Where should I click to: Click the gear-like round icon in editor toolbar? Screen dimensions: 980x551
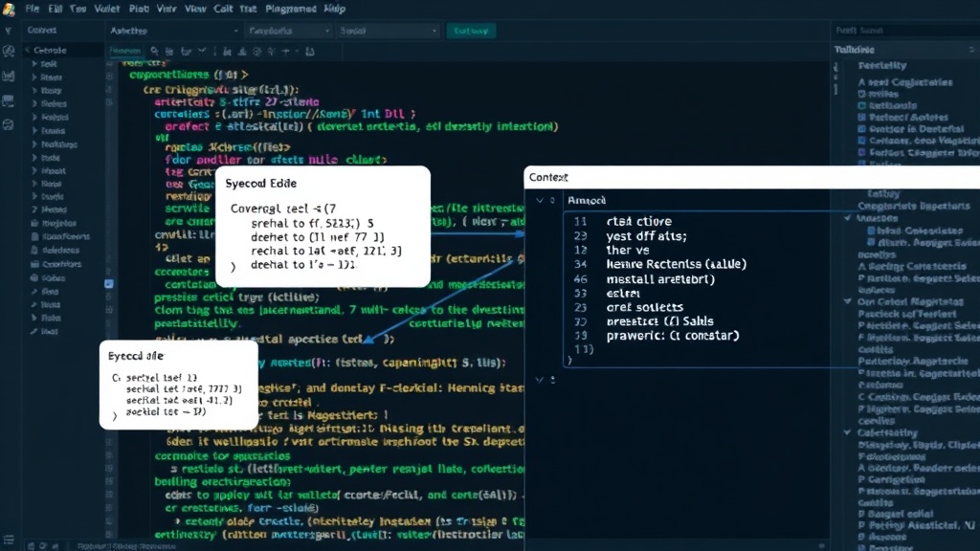pyautogui.click(x=256, y=52)
